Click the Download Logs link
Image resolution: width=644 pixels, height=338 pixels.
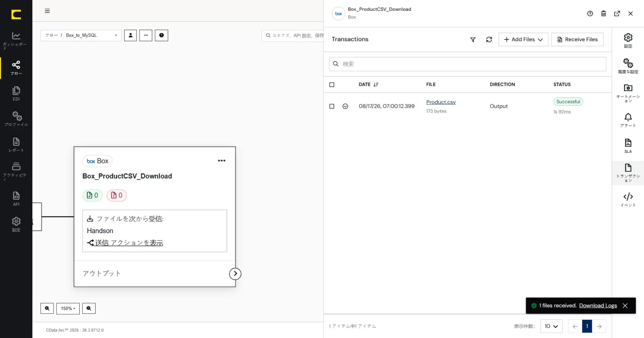point(598,306)
